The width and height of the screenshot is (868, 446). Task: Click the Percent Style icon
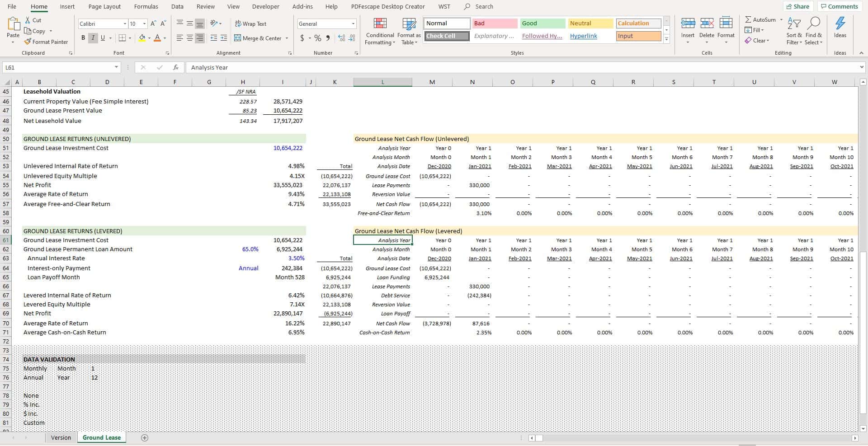coord(317,38)
